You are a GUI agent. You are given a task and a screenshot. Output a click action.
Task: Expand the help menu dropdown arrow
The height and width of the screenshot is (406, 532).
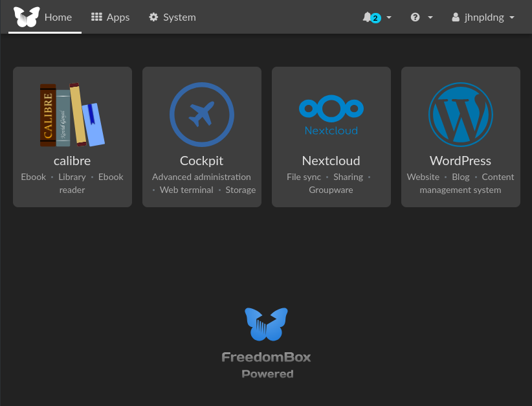click(x=430, y=17)
